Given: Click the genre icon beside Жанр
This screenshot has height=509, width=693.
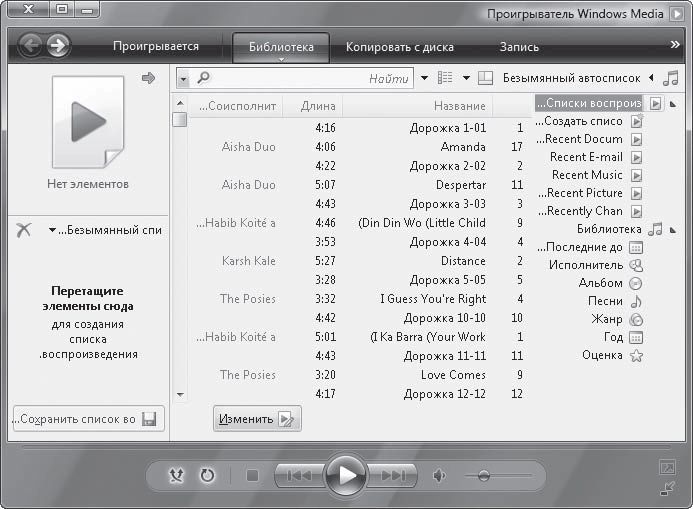Looking at the screenshot, I should click(x=636, y=319).
